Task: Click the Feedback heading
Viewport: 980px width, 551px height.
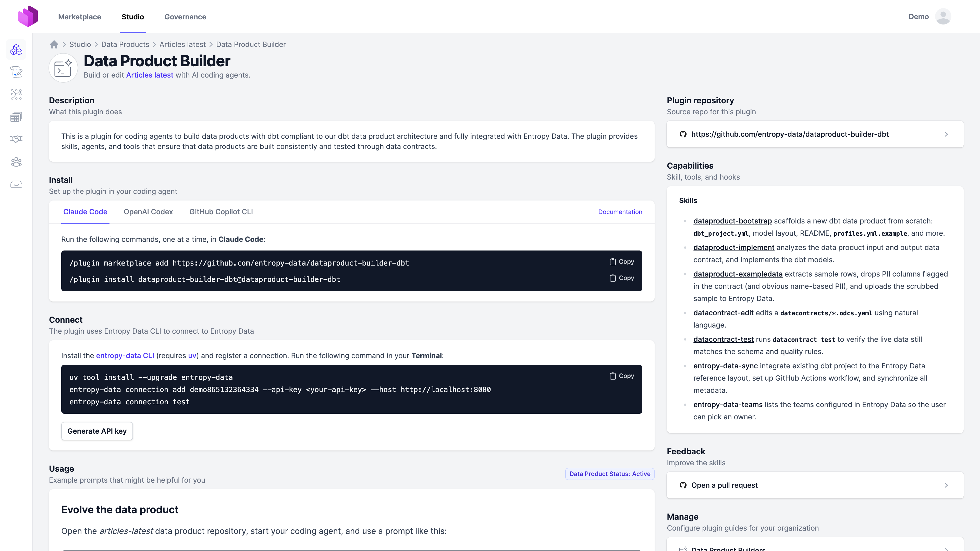Action: [686, 452]
